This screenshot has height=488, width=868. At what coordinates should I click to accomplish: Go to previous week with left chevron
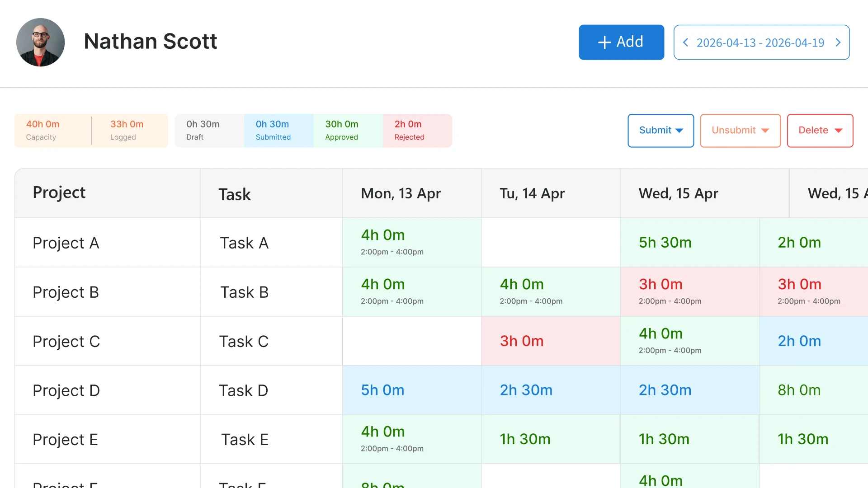coord(685,42)
